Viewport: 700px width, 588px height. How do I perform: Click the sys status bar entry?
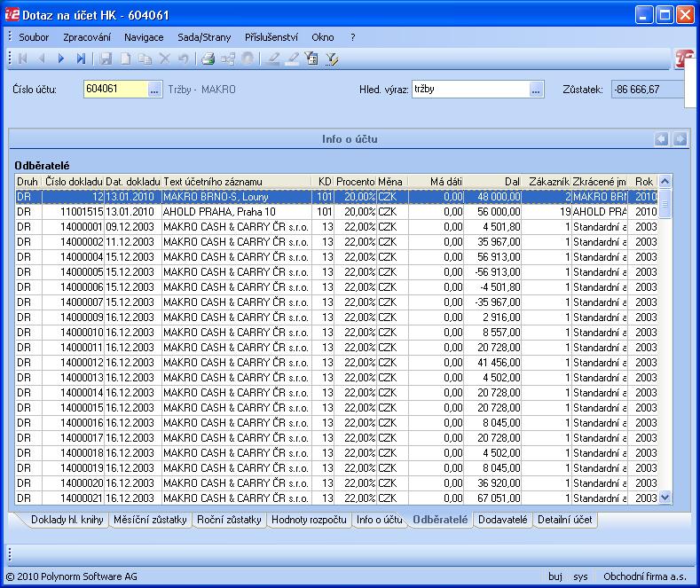pyautogui.click(x=580, y=576)
